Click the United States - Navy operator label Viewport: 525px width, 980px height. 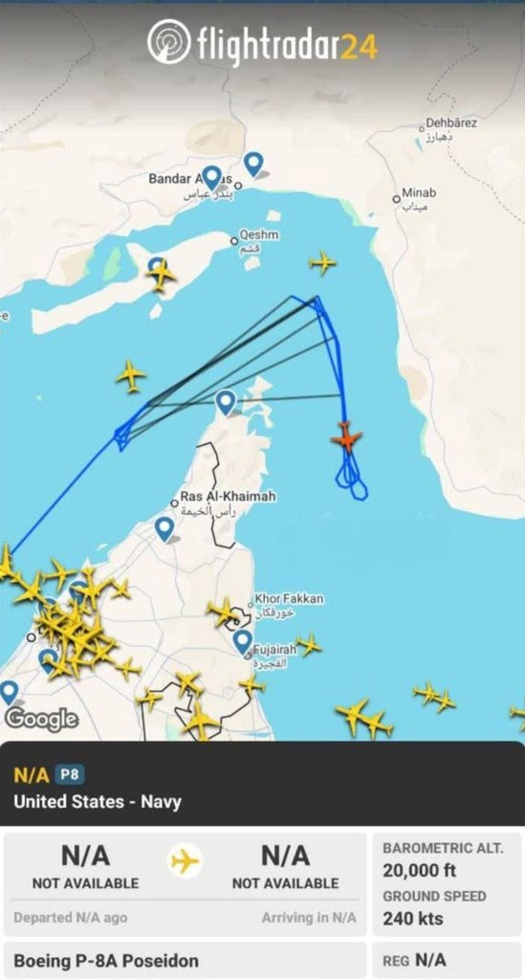pyautogui.click(x=98, y=802)
